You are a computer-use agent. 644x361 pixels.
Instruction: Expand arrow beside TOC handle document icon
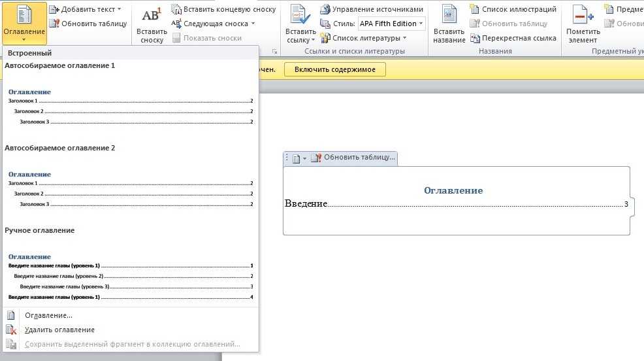click(x=304, y=158)
